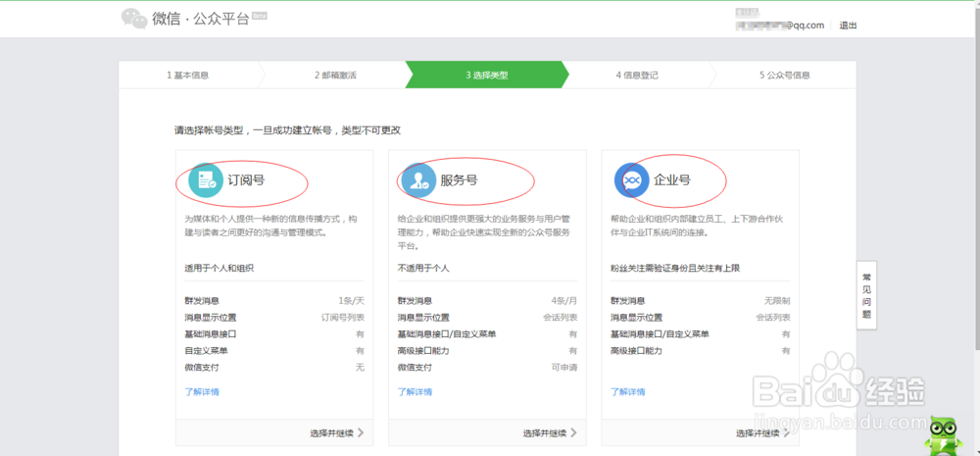Open step 1 基本信息 tab

[x=187, y=76]
